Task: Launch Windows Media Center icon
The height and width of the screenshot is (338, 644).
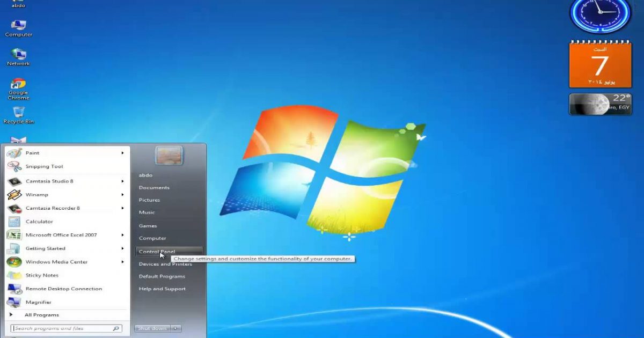Action: click(x=14, y=262)
